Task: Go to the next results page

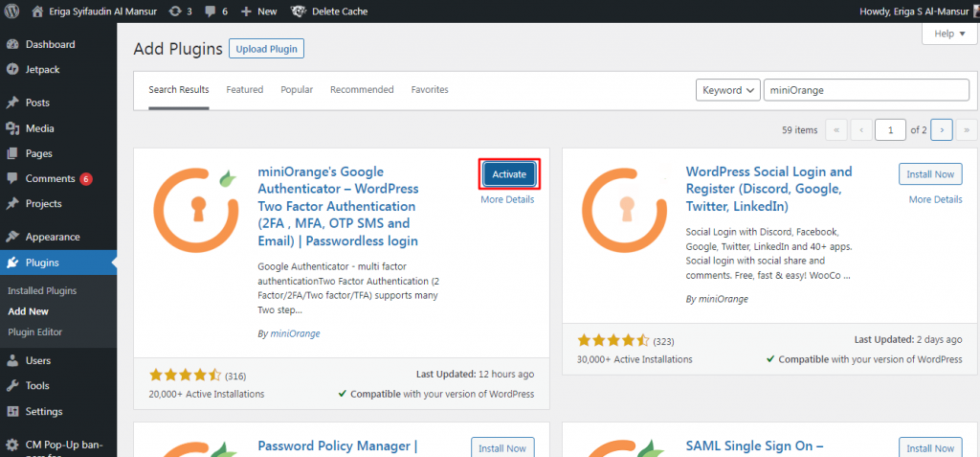Action: [x=942, y=130]
